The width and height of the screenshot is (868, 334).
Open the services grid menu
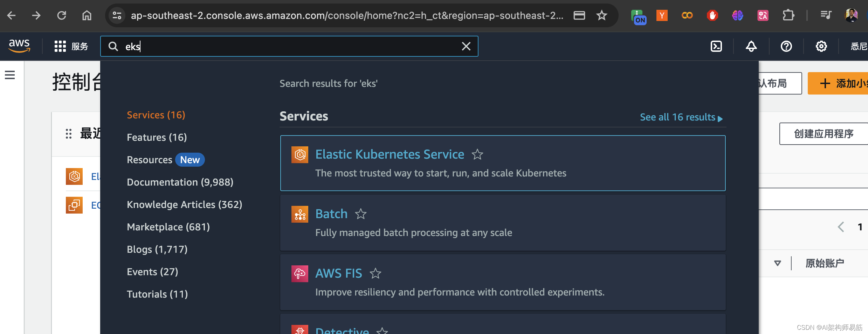[x=60, y=46]
